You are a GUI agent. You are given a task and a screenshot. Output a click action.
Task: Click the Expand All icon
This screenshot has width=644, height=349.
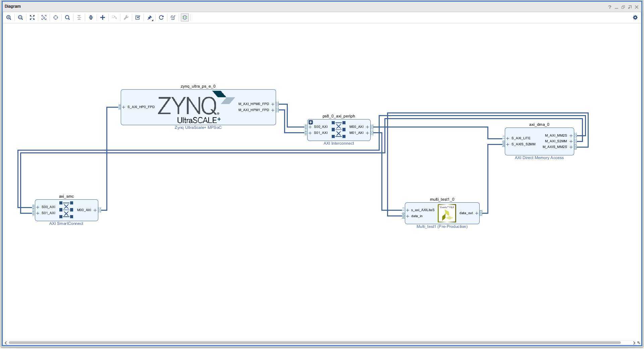coord(91,17)
